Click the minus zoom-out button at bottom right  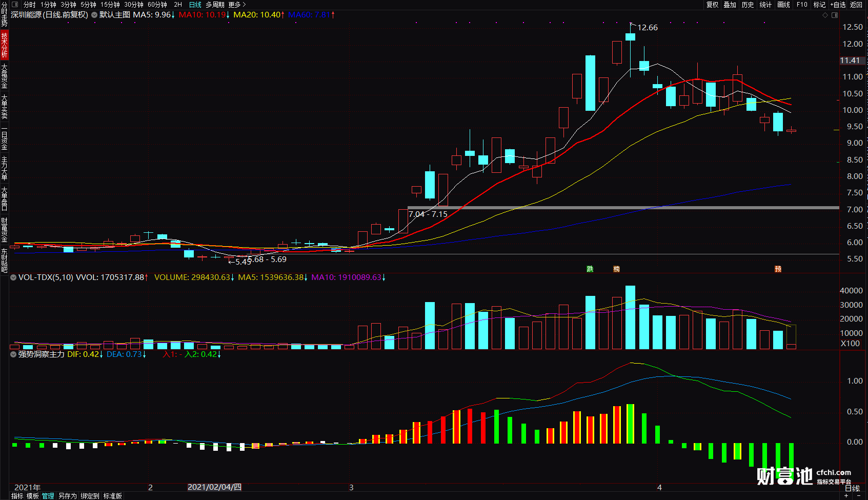(x=858, y=496)
